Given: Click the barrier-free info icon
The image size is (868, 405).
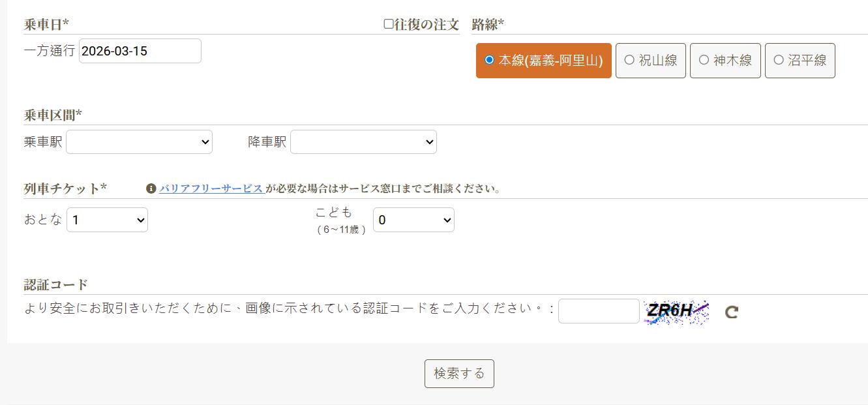Looking at the screenshot, I should (x=151, y=188).
